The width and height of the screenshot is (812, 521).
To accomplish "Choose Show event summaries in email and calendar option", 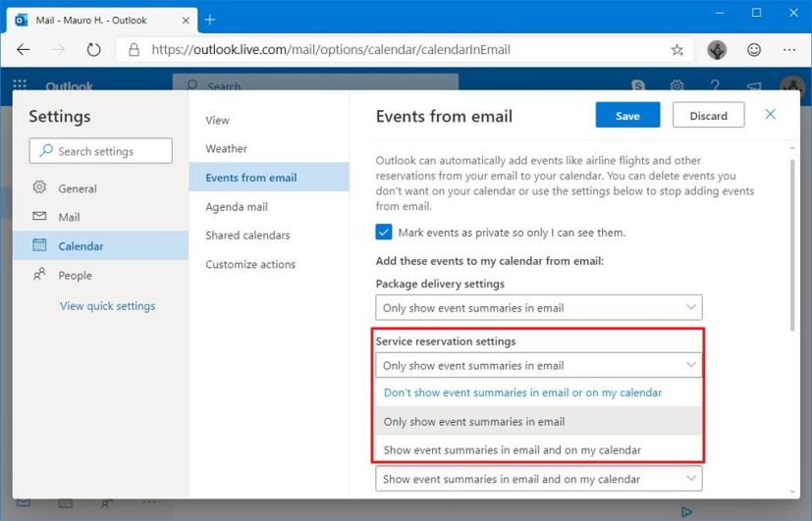I will (537, 449).
